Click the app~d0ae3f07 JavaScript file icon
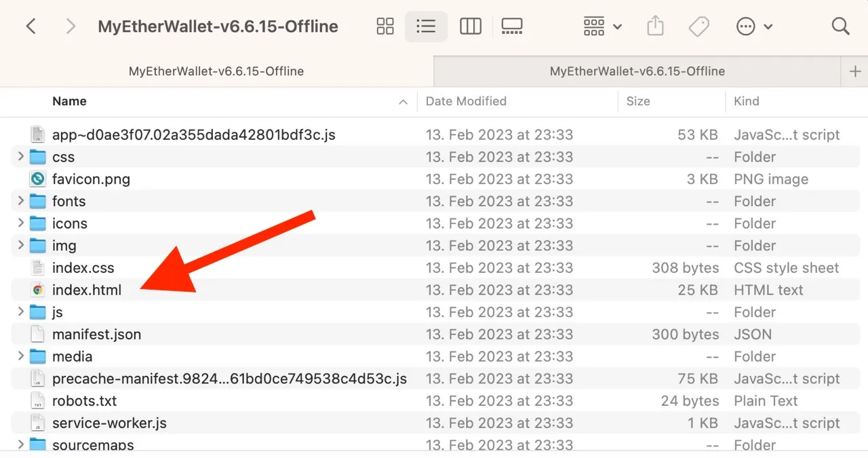 click(38, 134)
